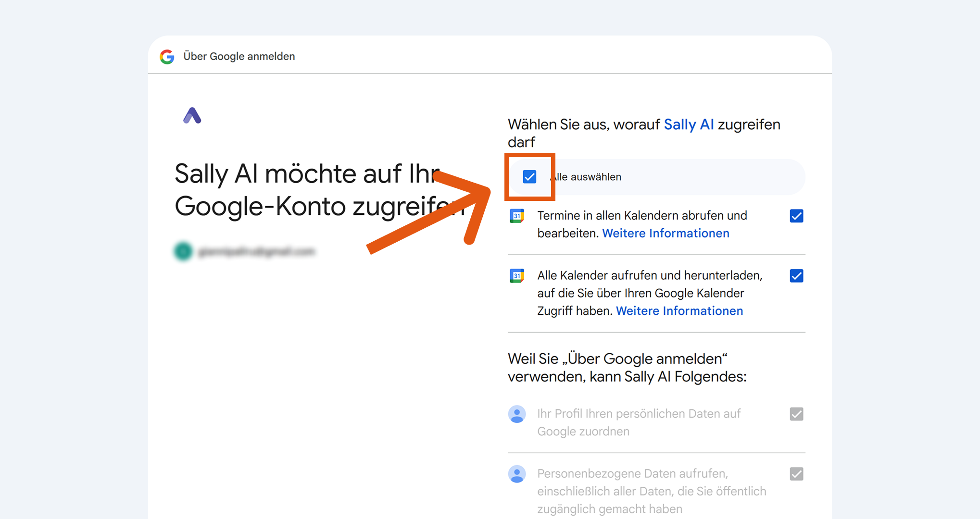
Task: Open the 'Sally AI' link in heading
Action: tap(689, 124)
